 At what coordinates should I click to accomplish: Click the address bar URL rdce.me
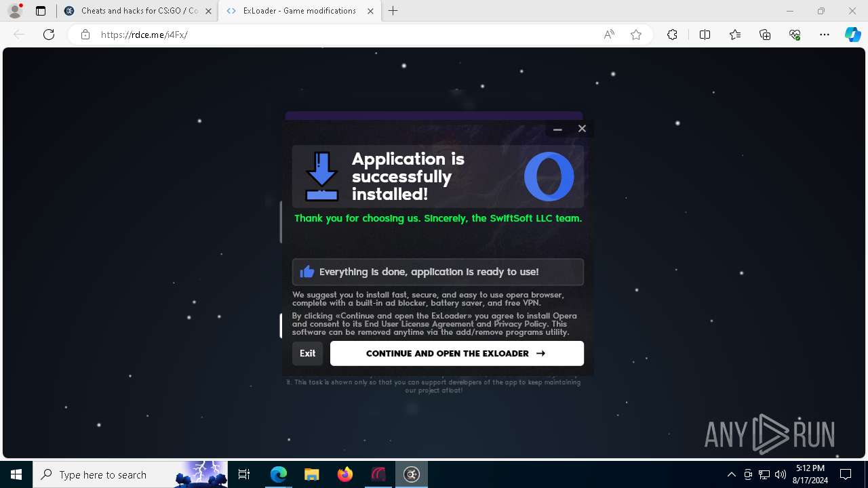(144, 35)
